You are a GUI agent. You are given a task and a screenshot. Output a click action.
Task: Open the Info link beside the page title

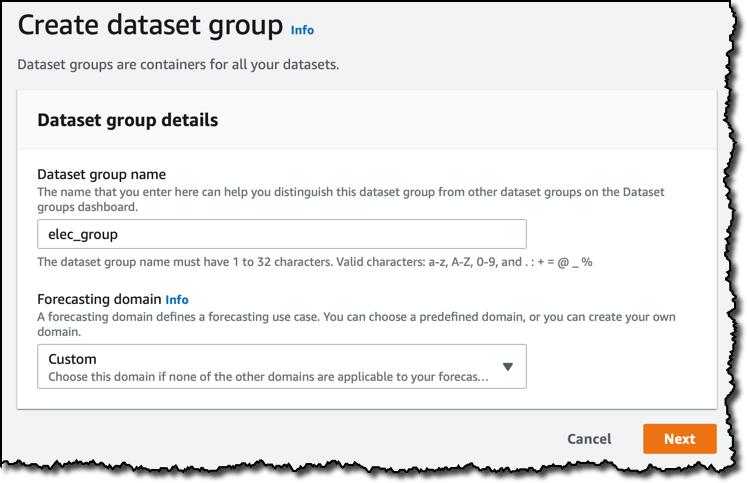[302, 30]
